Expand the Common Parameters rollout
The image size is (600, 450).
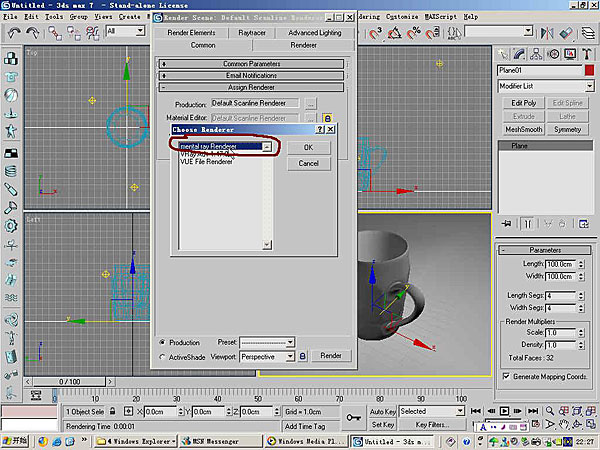click(x=251, y=64)
